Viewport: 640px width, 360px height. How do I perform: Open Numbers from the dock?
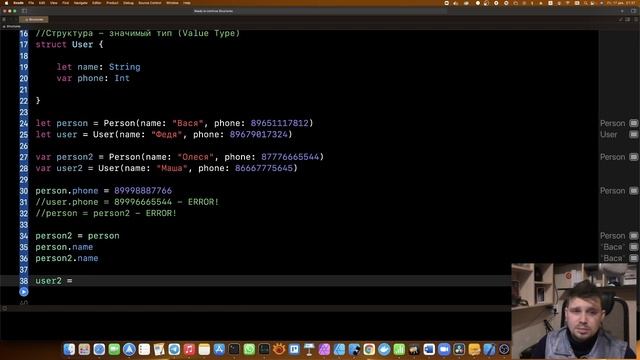tap(399, 349)
